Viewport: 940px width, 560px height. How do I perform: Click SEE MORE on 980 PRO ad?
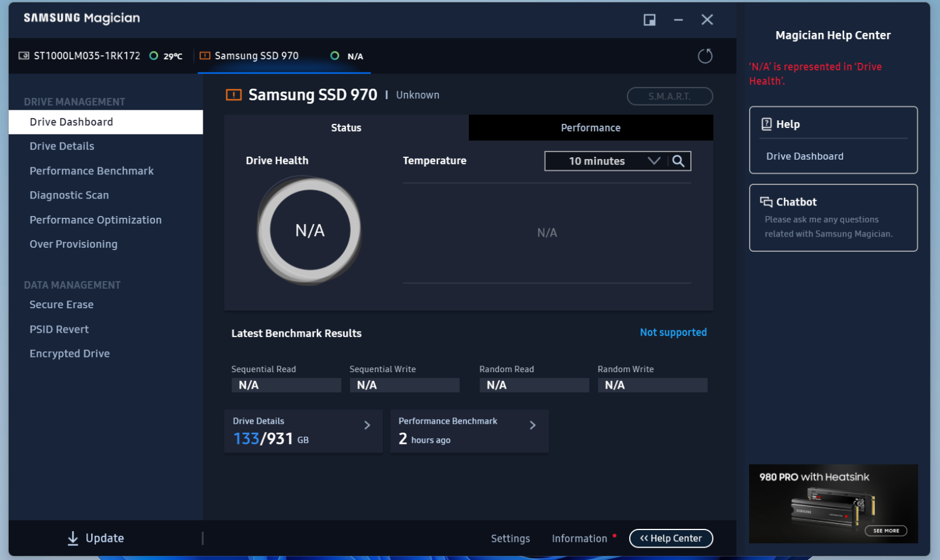[886, 531]
